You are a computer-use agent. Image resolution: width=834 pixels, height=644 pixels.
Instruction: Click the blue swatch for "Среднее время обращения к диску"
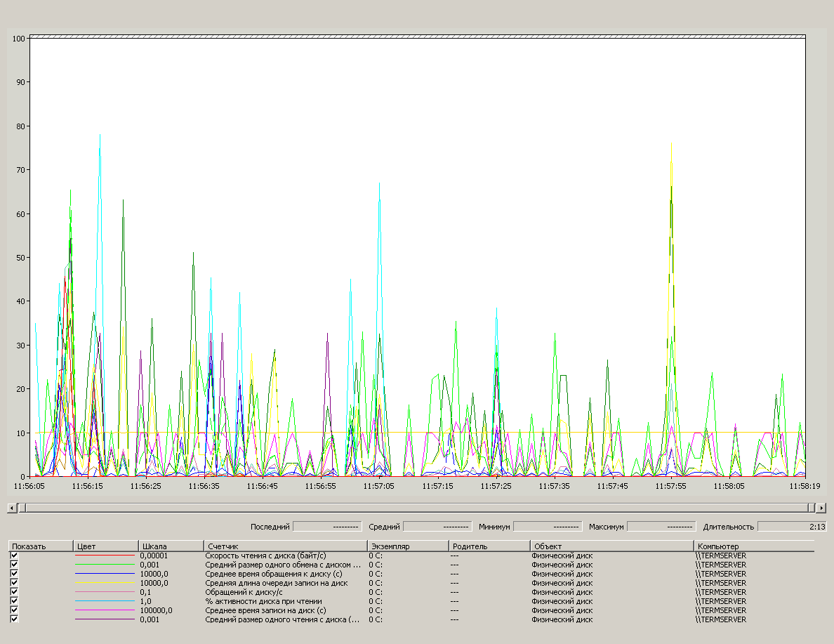(105, 574)
